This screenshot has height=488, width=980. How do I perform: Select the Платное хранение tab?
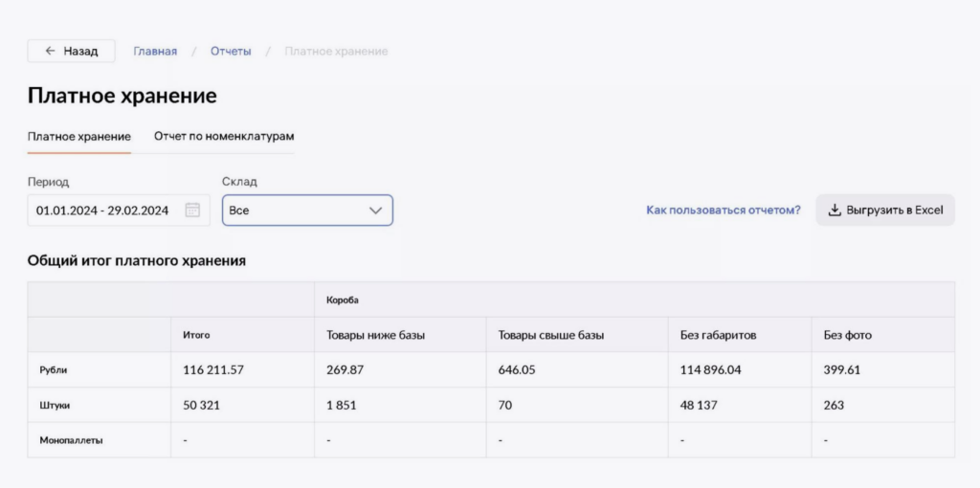click(x=79, y=137)
